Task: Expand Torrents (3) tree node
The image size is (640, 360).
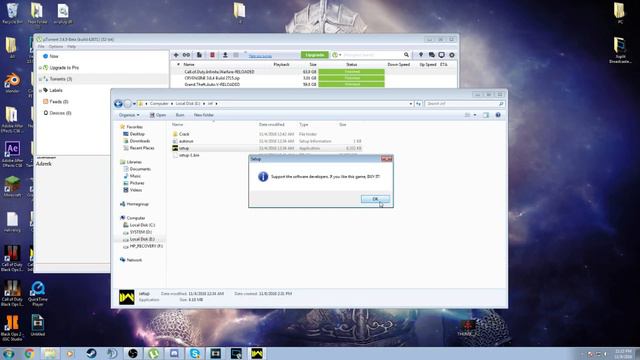Action: (40, 79)
